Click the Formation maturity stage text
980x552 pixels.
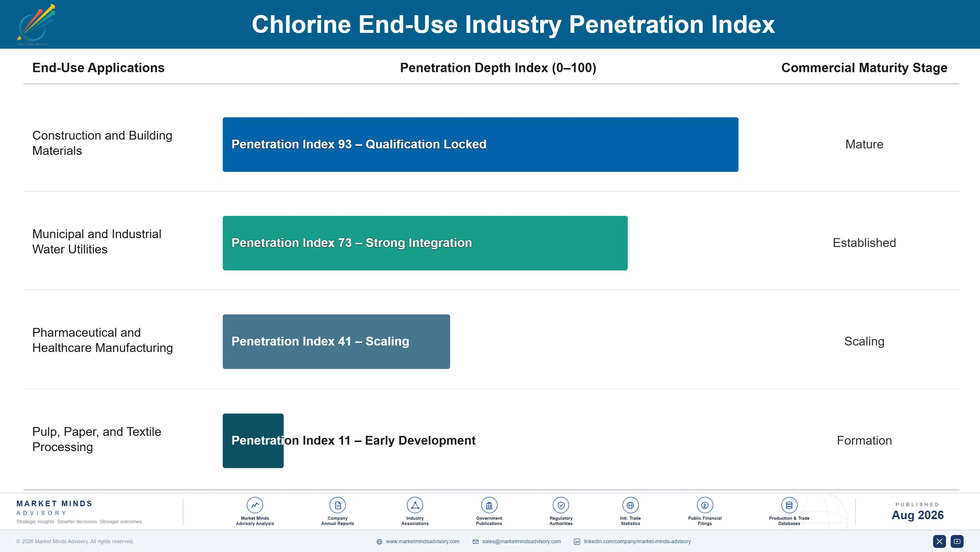[864, 441]
